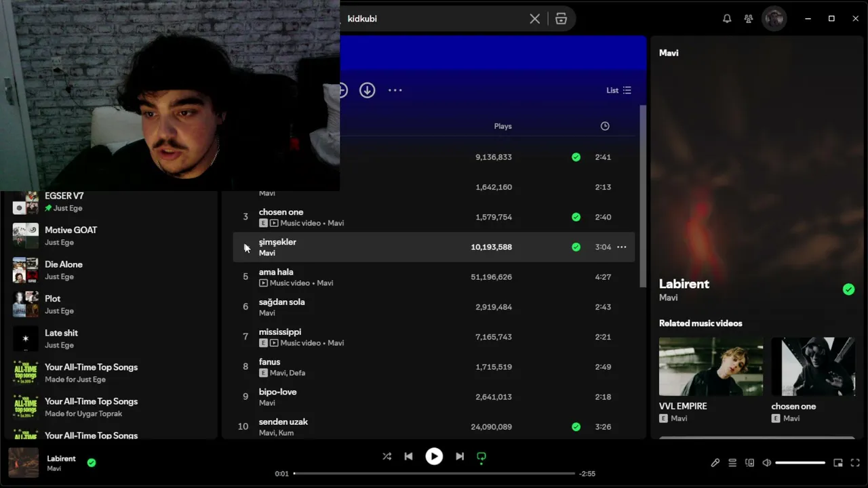The height and width of the screenshot is (488, 868).
Task: Open artist Defa on fanus row
Action: point(296,373)
